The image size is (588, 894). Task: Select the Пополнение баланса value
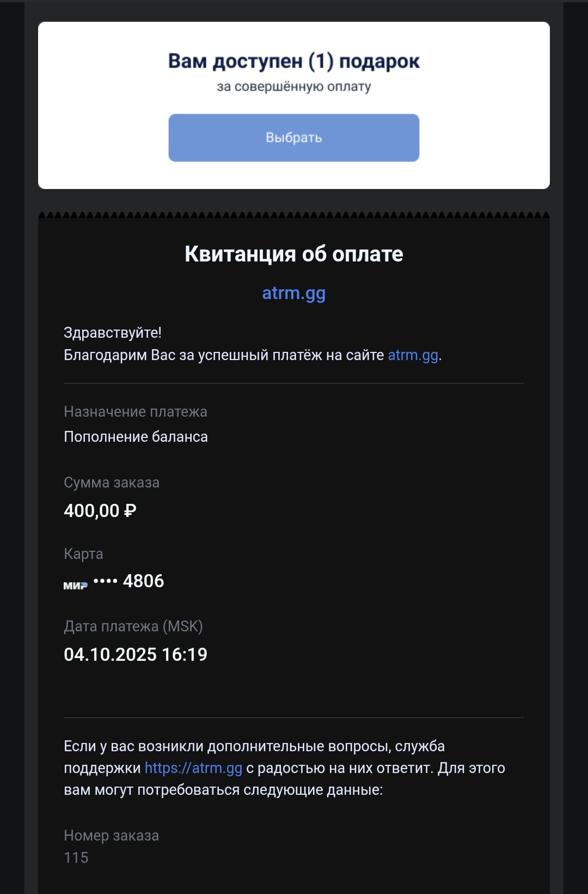[x=136, y=437]
